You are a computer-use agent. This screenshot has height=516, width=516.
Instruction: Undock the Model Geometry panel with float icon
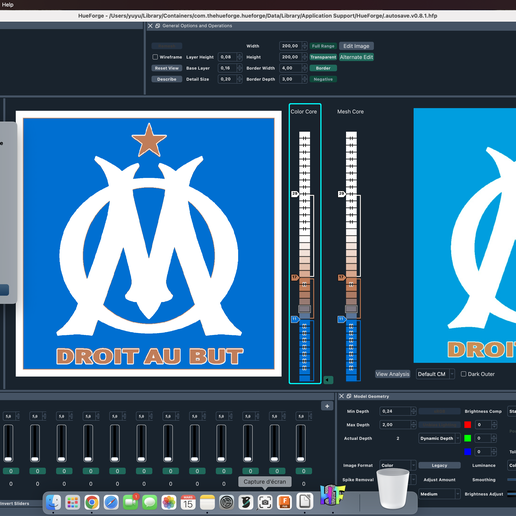(x=349, y=396)
